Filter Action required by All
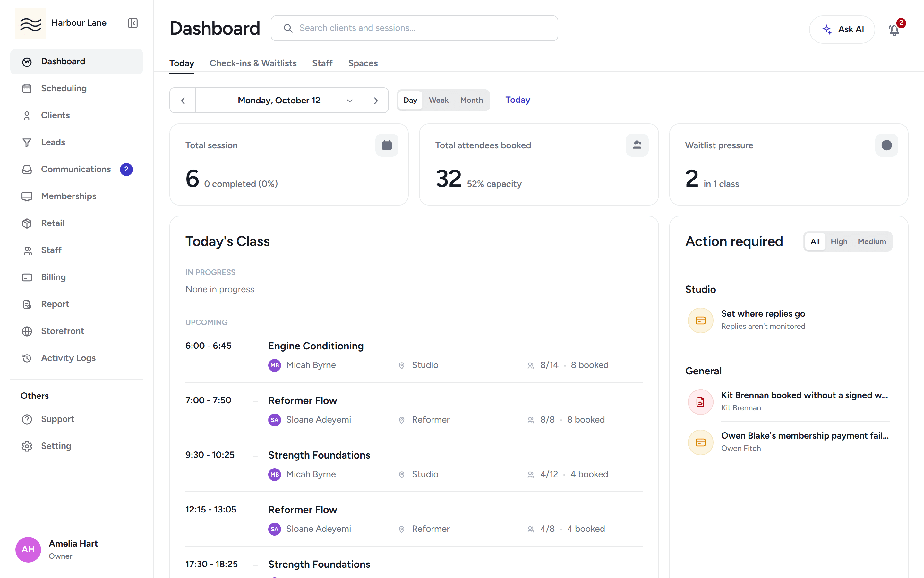The width and height of the screenshot is (924, 578). [x=815, y=241]
